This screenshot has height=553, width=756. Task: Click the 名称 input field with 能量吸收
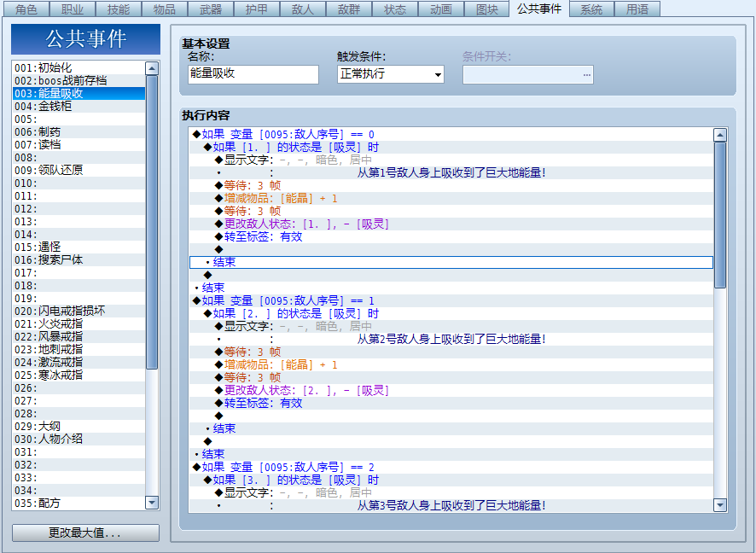click(253, 74)
